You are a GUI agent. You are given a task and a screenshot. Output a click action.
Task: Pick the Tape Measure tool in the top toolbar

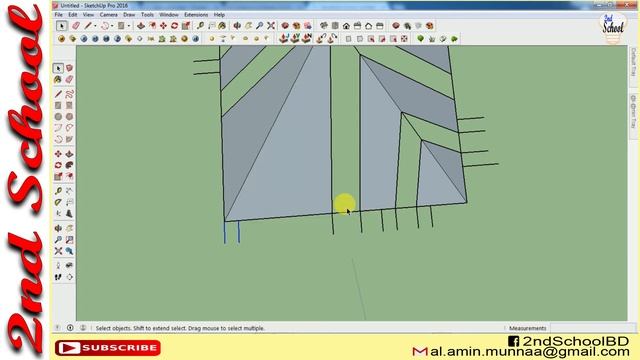pos(200,26)
